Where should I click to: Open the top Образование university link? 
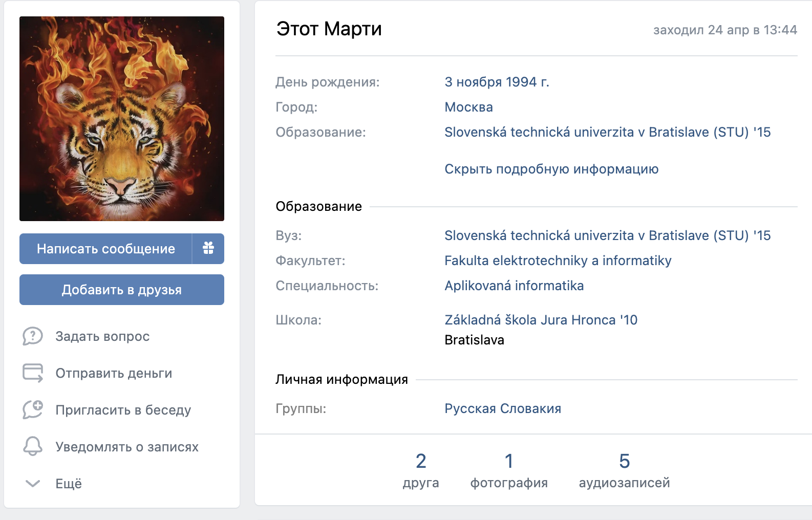point(608,132)
